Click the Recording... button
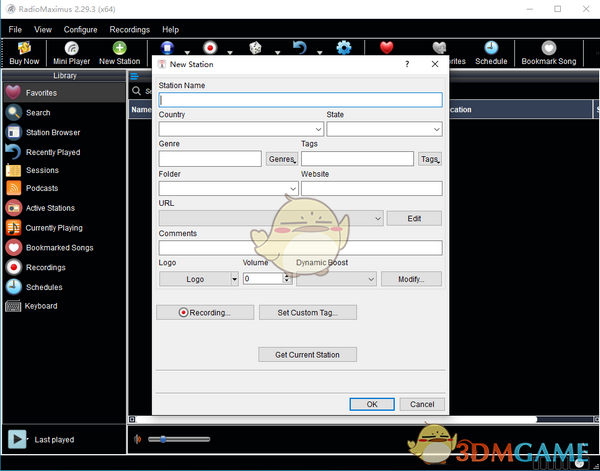Image resolution: width=600 pixels, height=471 pixels. (205, 313)
